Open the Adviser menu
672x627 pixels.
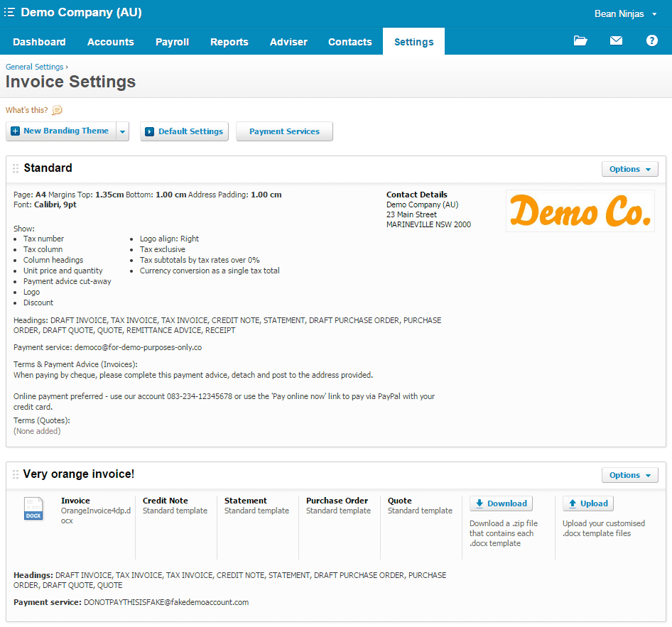coord(288,42)
